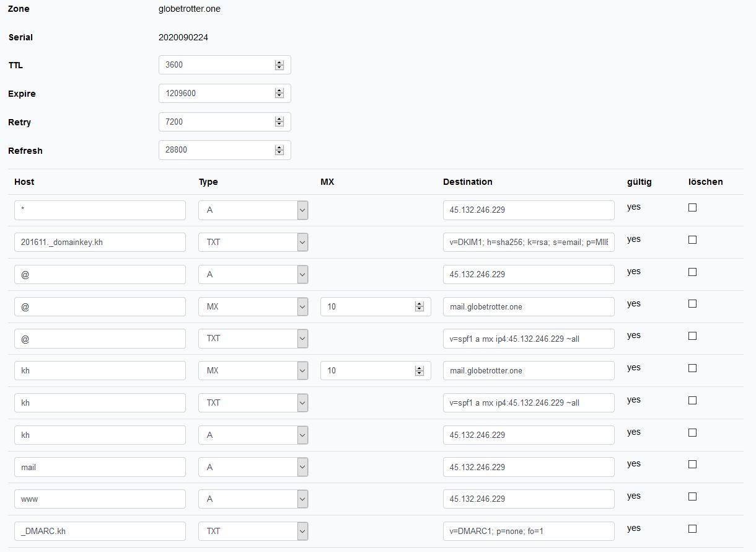Click the Expire field showing 1209600
Screen dimensions: 756x552
[x=215, y=94]
